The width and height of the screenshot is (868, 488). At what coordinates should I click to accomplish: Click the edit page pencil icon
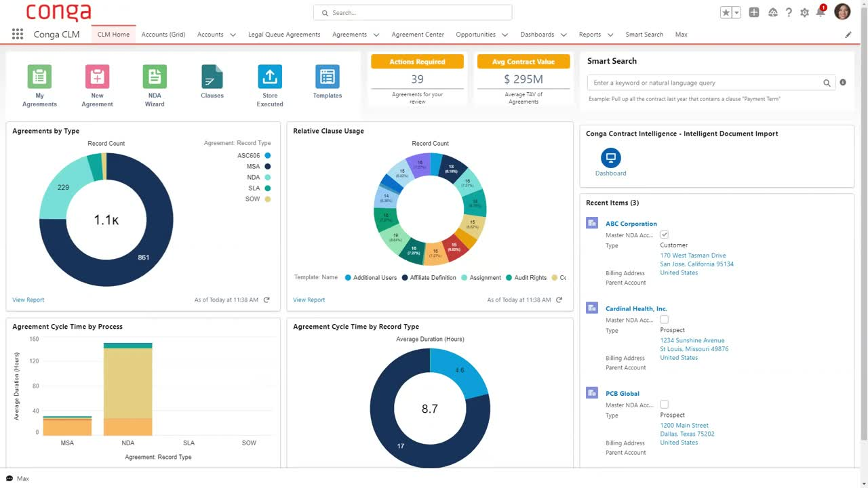(x=848, y=35)
